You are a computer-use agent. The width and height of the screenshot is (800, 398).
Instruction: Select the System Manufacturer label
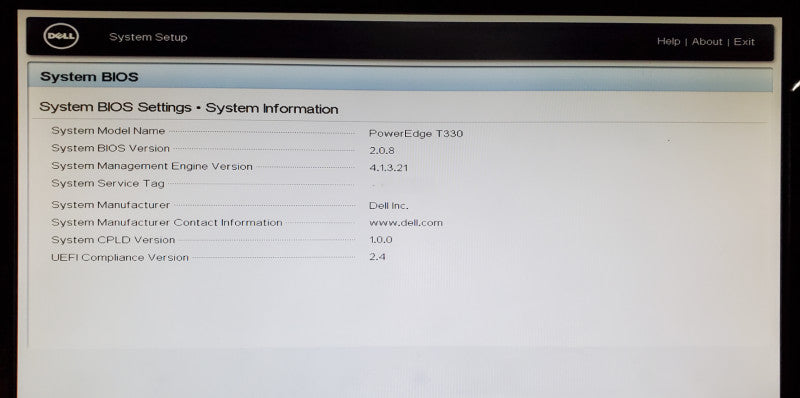pos(111,205)
